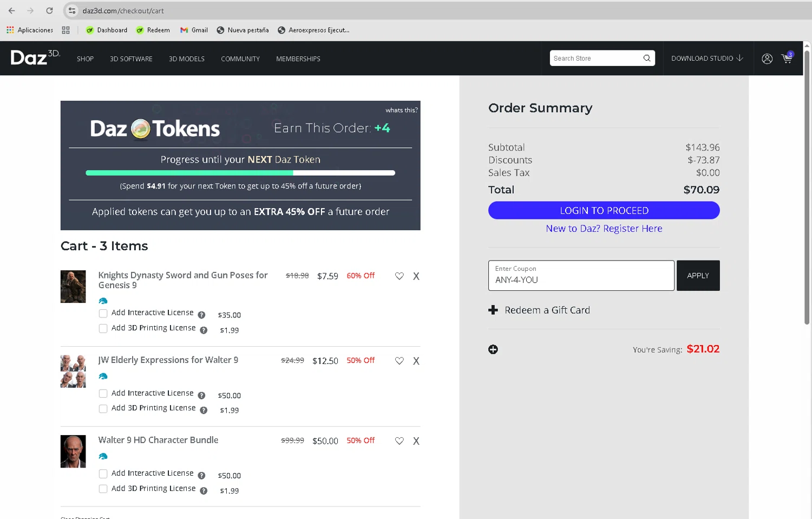Open the user account icon
This screenshot has width=812, height=519.
(767, 59)
